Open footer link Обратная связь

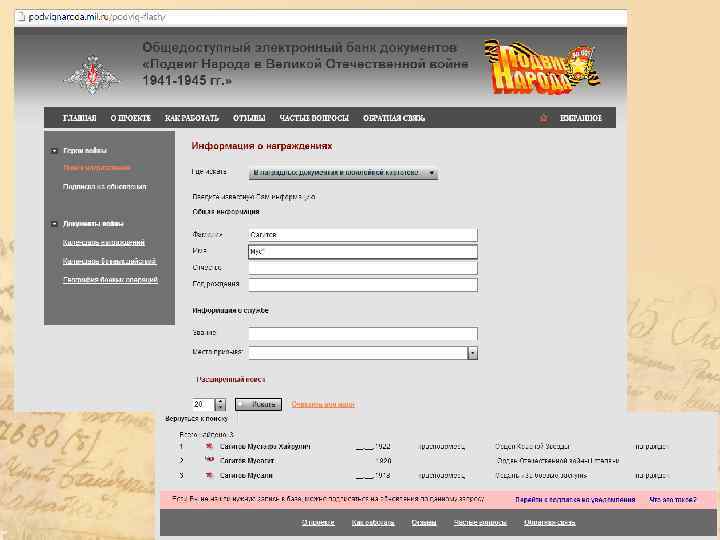click(550, 523)
